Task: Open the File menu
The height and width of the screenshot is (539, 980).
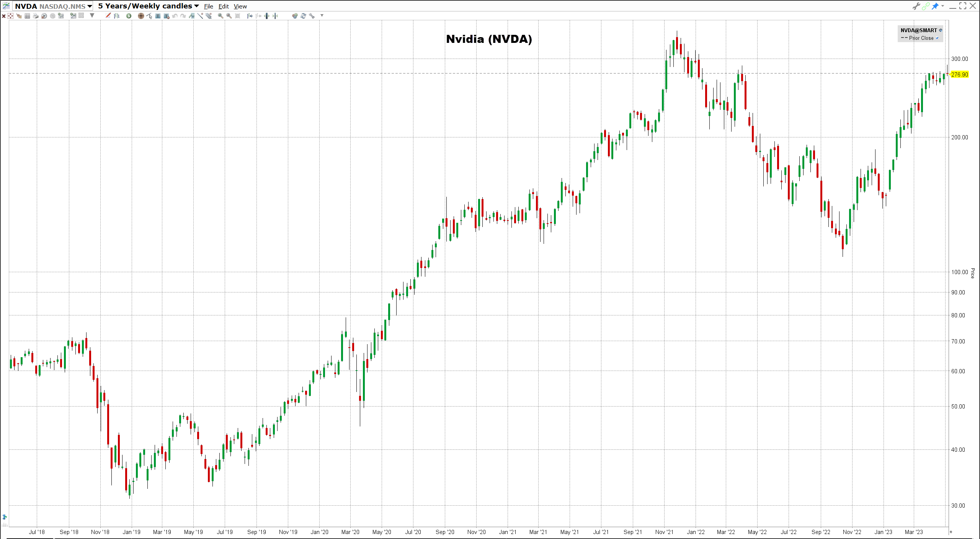Action: coord(209,7)
